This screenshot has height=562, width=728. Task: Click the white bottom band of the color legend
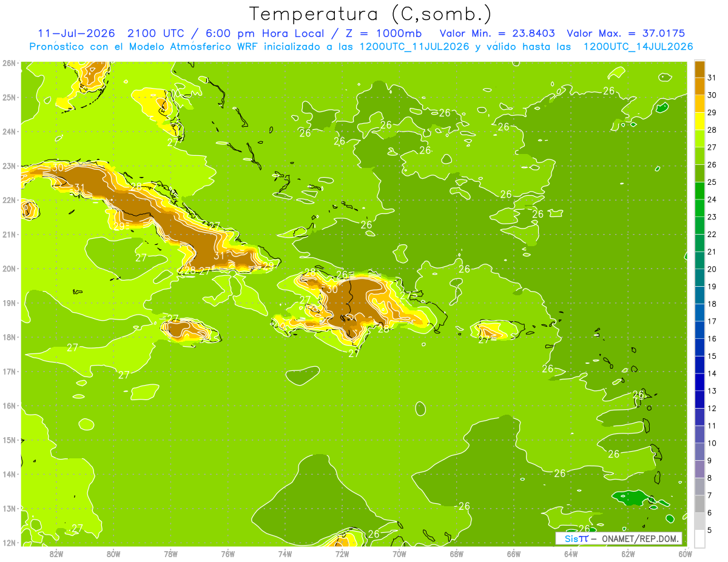(699, 538)
